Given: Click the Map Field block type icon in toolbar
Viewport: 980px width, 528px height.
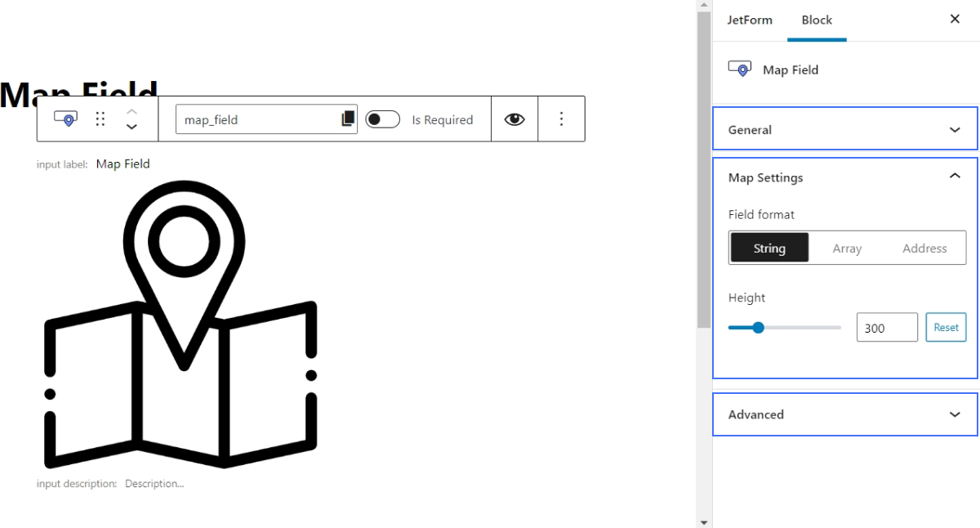Looking at the screenshot, I should pyautogui.click(x=65, y=119).
